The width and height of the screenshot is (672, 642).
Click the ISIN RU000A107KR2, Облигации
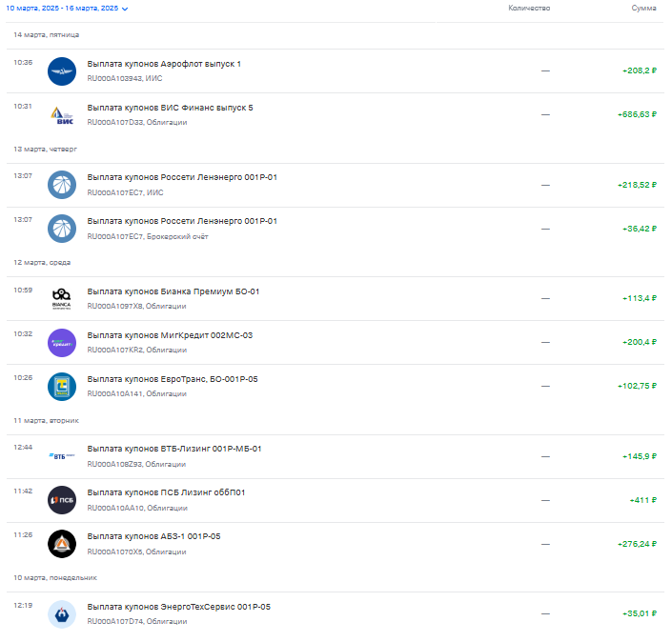tap(137, 350)
